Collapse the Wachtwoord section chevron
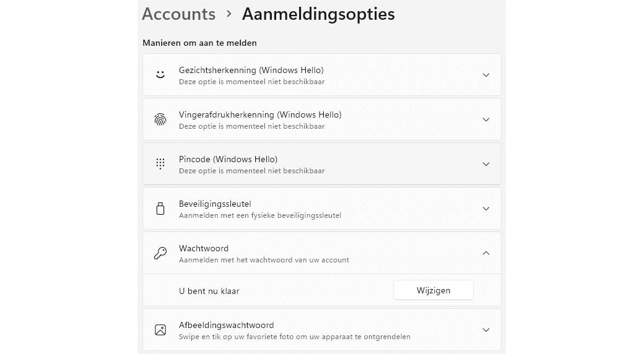Screen dimensions: 644x354 pyautogui.click(x=486, y=253)
